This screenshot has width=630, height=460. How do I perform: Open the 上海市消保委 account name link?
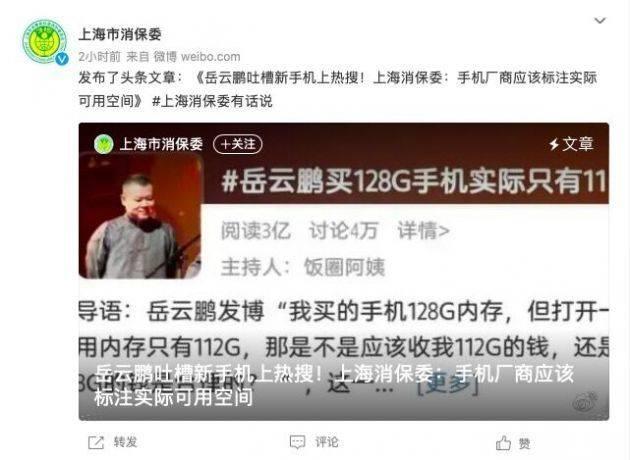tap(120, 35)
